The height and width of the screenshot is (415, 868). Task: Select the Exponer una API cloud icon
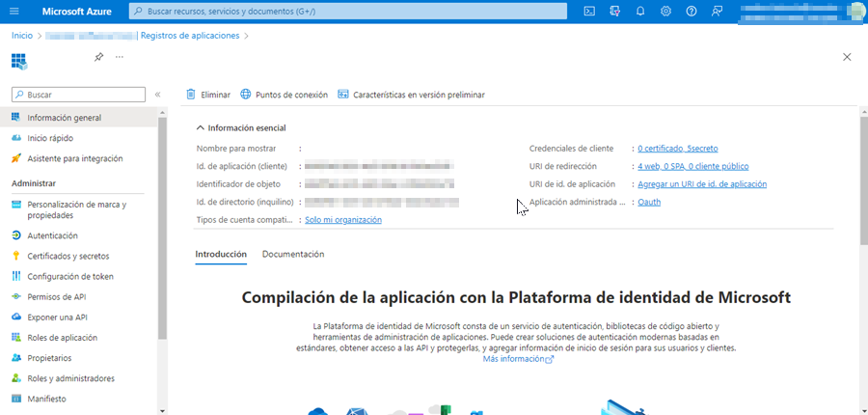[x=16, y=317]
